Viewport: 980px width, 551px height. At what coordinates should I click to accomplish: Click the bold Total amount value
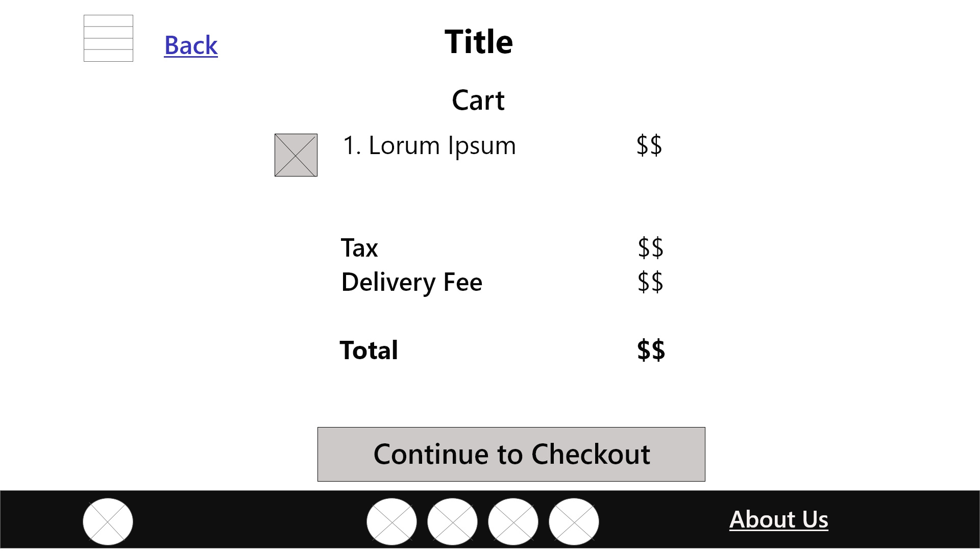coord(651,350)
